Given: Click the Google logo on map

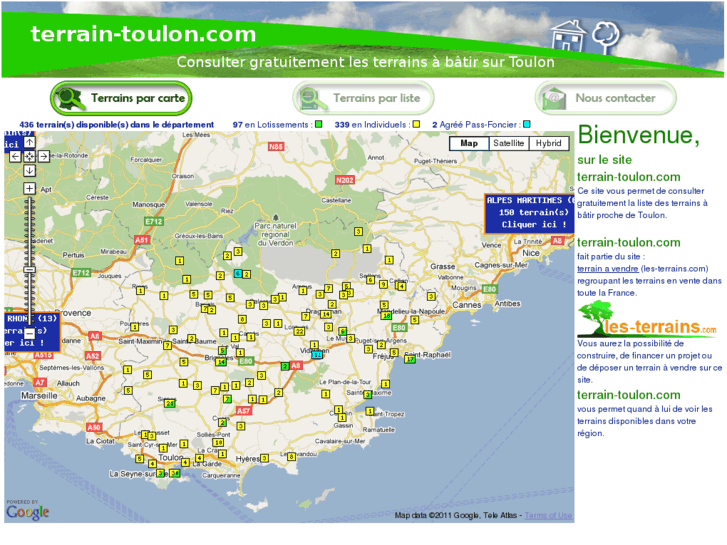Looking at the screenshot, I should (27, 511).
